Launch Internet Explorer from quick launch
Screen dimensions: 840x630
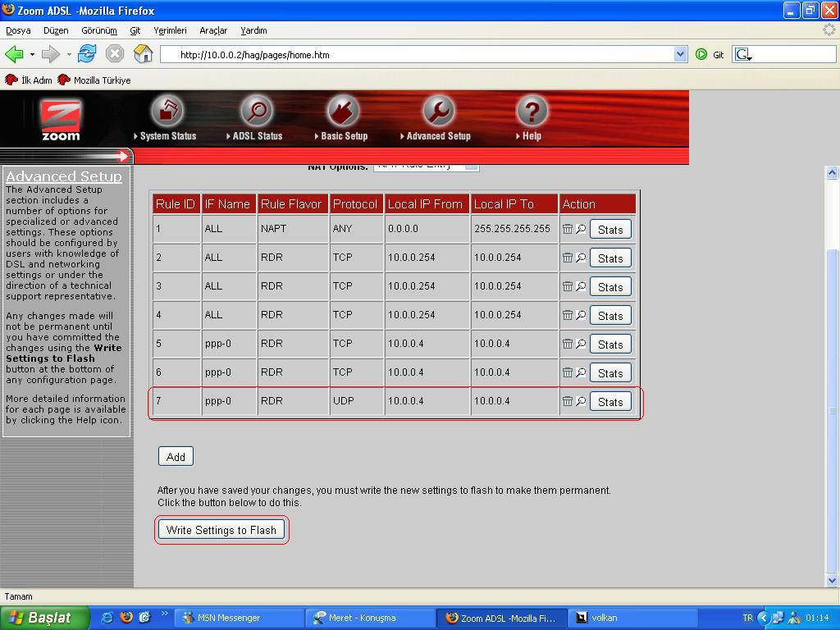point(107,618)
